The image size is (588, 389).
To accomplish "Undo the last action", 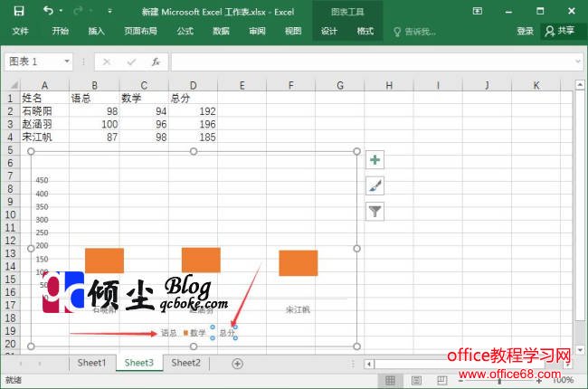I will [48, 11].
